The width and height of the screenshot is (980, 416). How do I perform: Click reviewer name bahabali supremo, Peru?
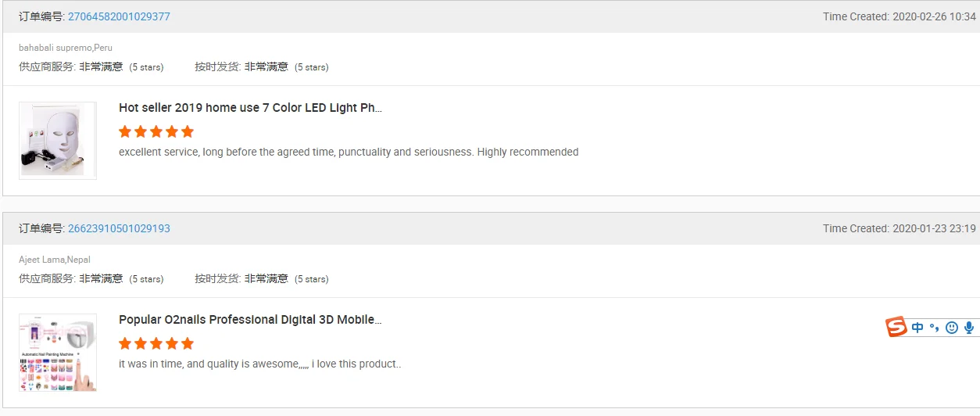pos(66,48)
